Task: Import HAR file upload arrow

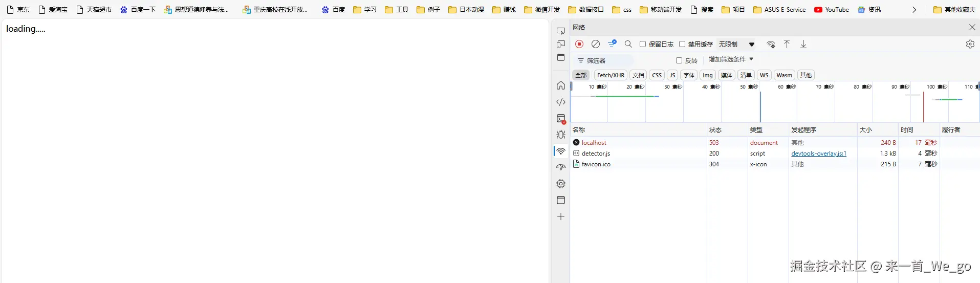Action: (x=787, y=44)
